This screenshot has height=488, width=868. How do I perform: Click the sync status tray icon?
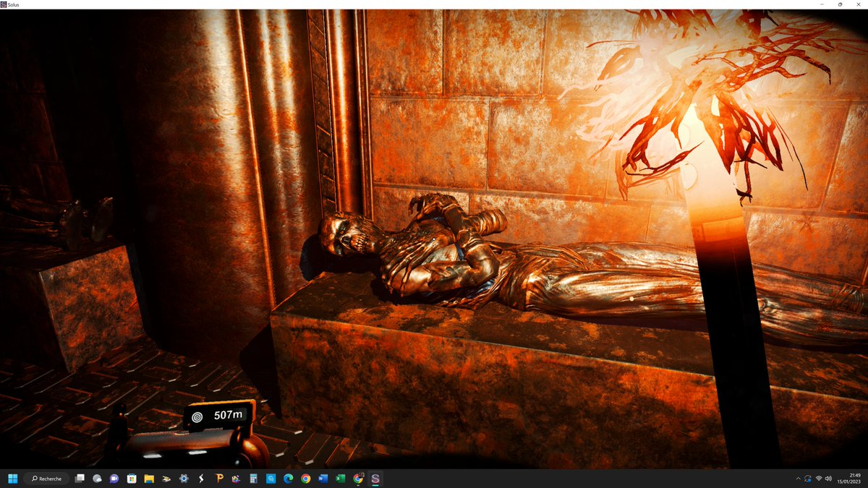[808, 479]
